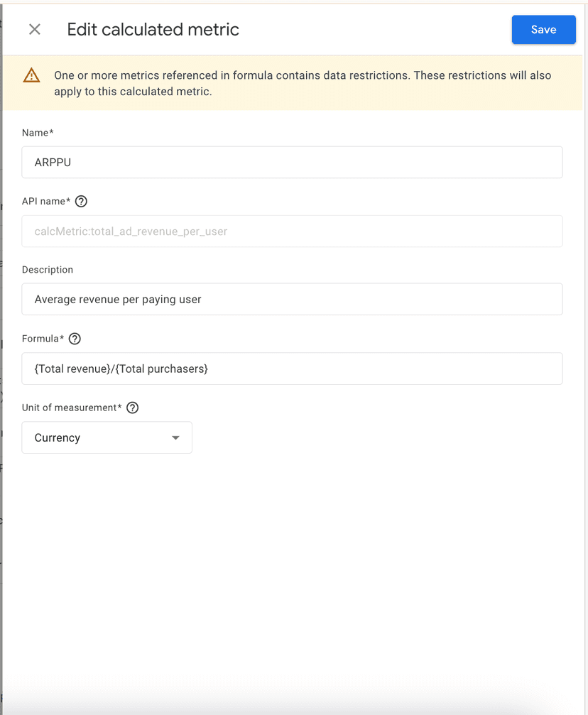Click the Unit of measurement help icon
This screenshot has width=588, height=715.
pos(132,408)
